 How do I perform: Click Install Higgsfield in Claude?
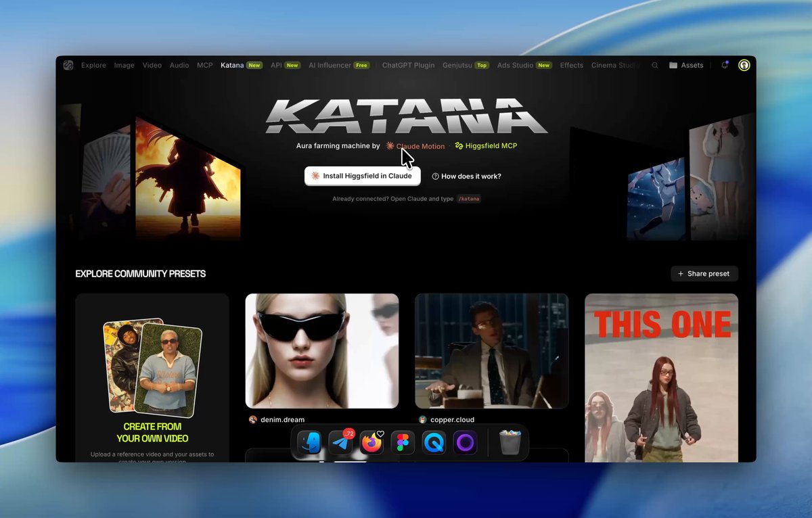(x=362, y=176)
